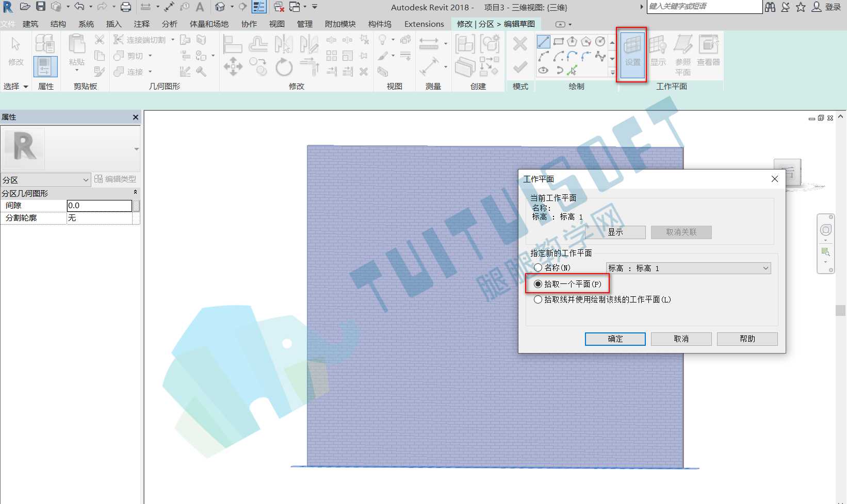
Task: Click the 登录 sign-in link
Action: pos(833,7)
